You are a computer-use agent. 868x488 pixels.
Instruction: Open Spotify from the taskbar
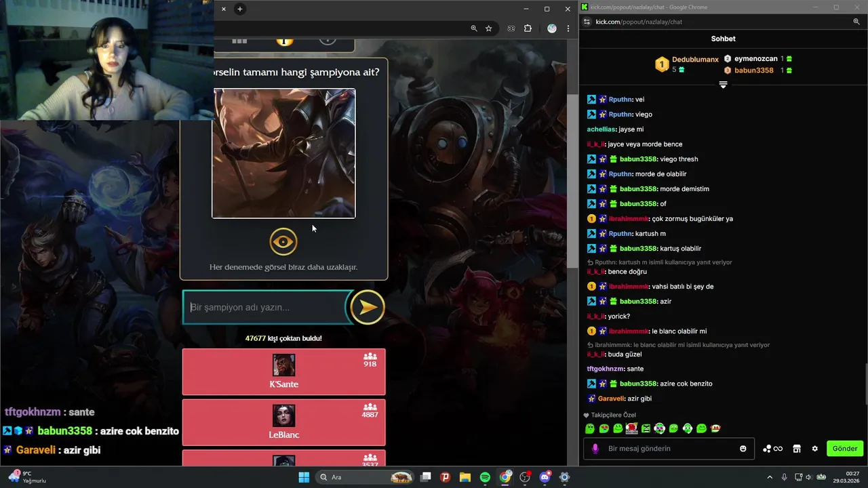(485, 477)
